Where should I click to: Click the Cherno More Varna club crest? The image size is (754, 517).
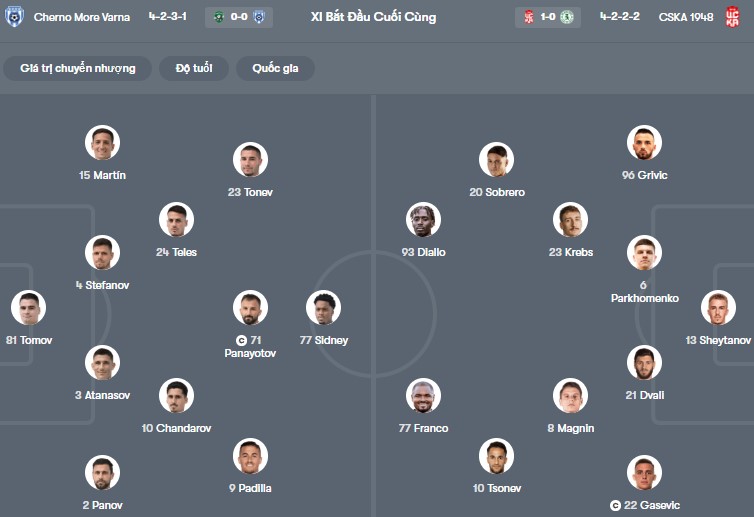[x=14, y=17]
